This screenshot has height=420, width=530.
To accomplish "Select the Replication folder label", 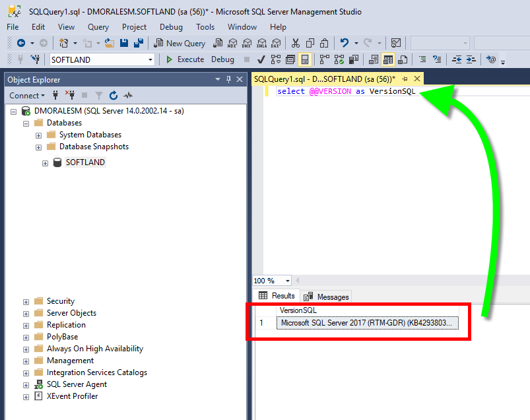I will click(x=66, y=325).
